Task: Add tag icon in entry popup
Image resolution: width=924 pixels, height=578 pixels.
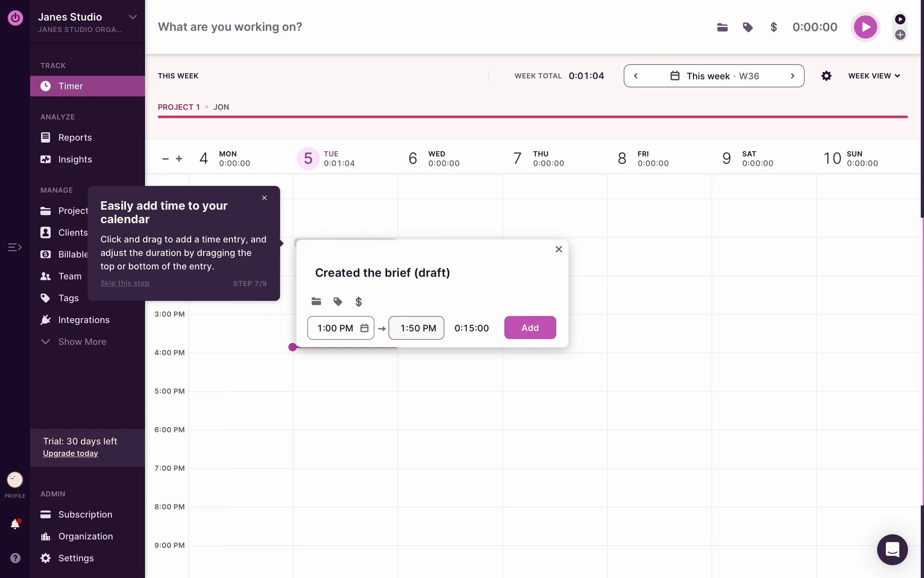Action: tap(338, 302)
